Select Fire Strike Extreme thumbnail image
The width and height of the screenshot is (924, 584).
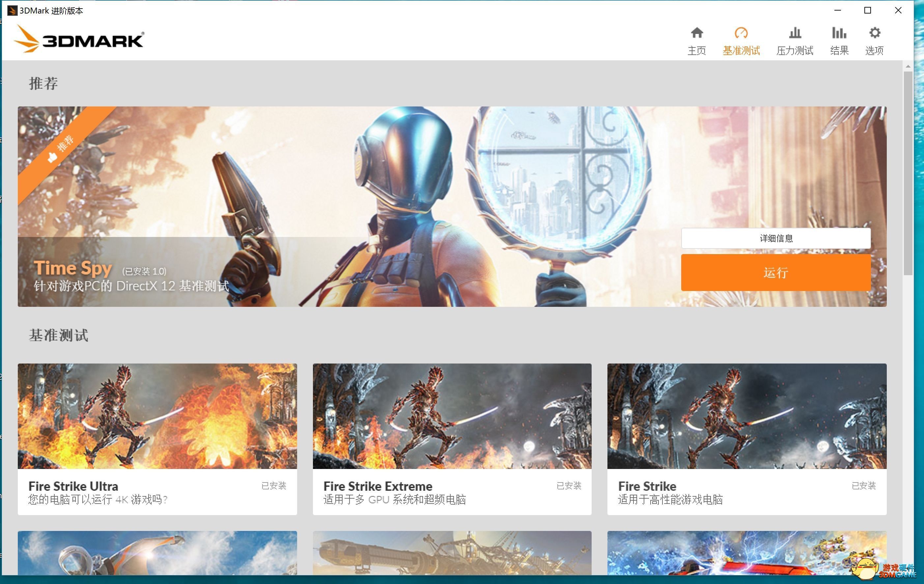pyautogui.click(x=452, y=416)
